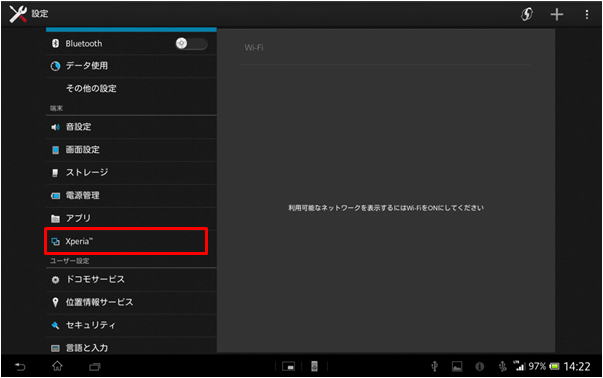The width and height of the screenshot is (603, 378).
Task: Open the small apps icon in navigation bar
Action: click(x=288, y=366)
